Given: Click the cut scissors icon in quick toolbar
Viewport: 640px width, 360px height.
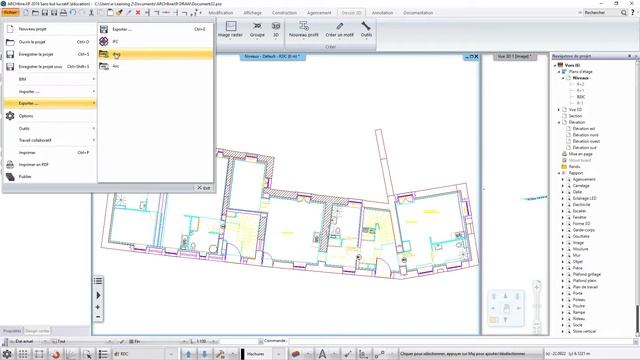Looking at the screenshot, I should [x=91, y=13].
